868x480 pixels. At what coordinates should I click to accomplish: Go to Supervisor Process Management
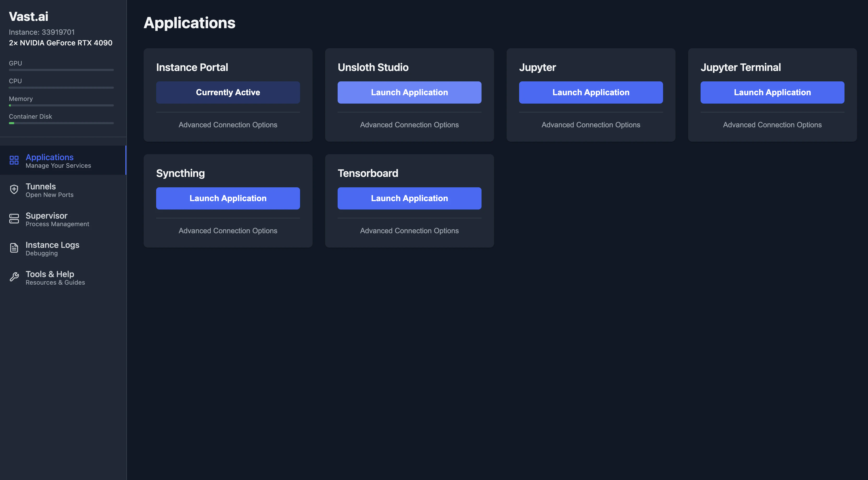[x=57, y=219]
